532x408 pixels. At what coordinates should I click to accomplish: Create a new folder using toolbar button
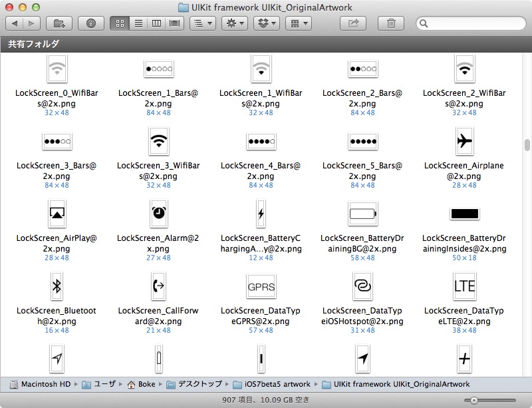(x=59, y=23)
